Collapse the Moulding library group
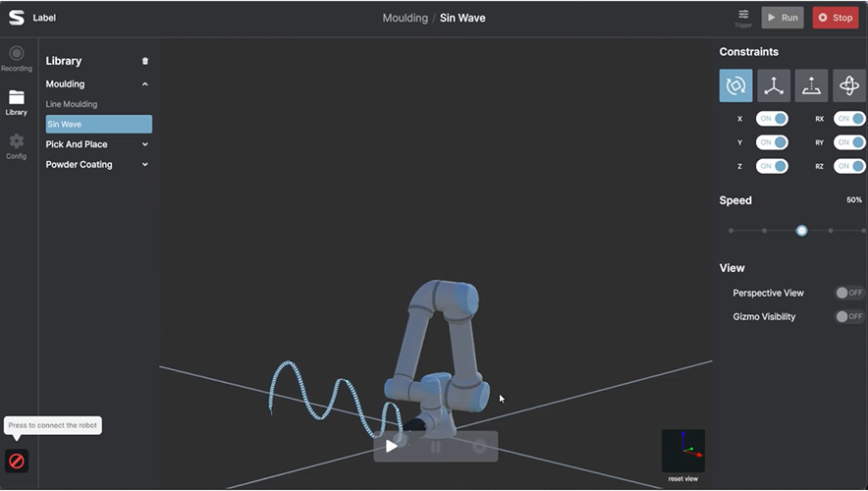868x491 pixels. 145,84
